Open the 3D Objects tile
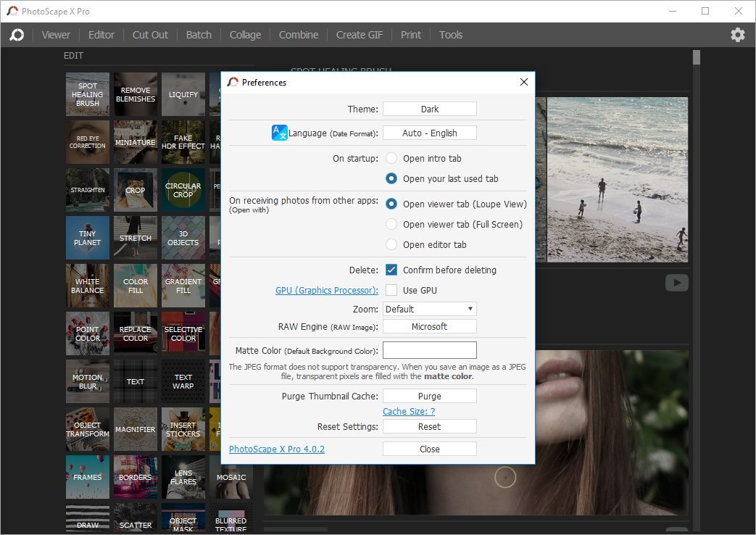The width and height of the screenshot is (756, 535). [x=183, y=237]
